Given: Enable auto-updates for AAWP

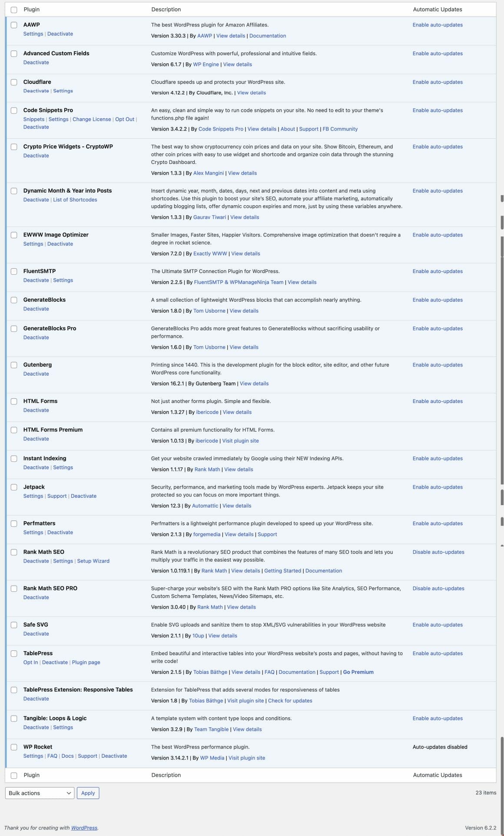Looking at the screenshot, I should pyautogui.click(x=438, y=25).
